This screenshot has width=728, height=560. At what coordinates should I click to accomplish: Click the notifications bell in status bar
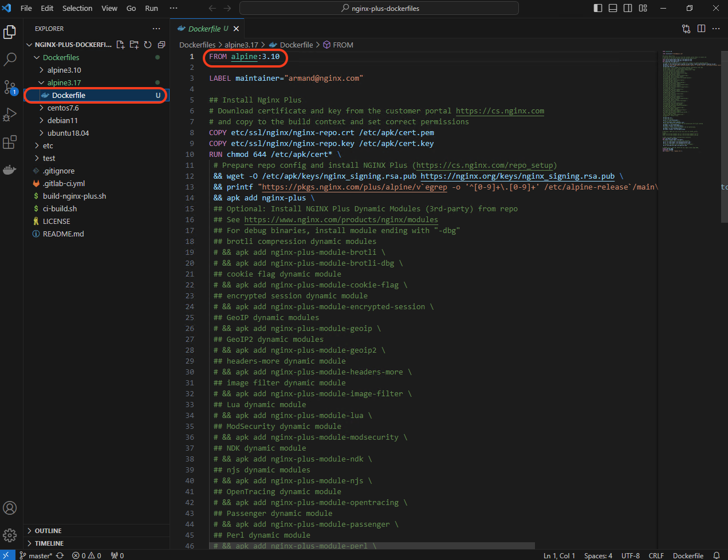(716, 555)
